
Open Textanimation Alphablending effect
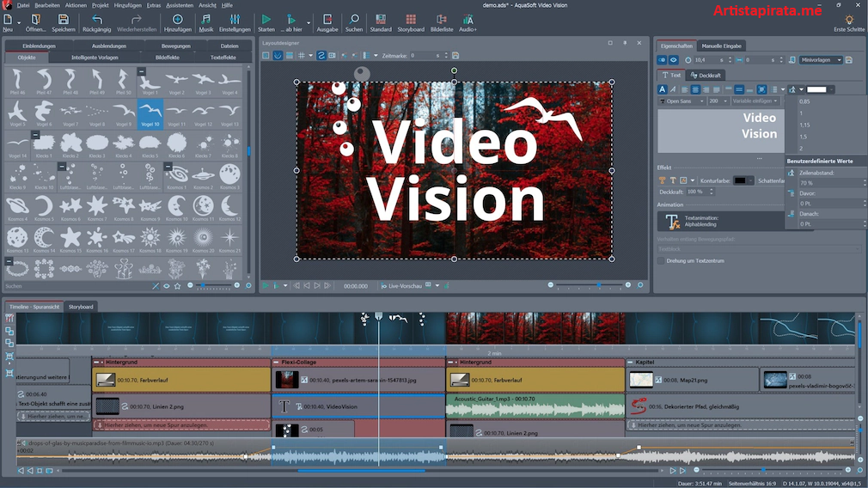point(719,222)
